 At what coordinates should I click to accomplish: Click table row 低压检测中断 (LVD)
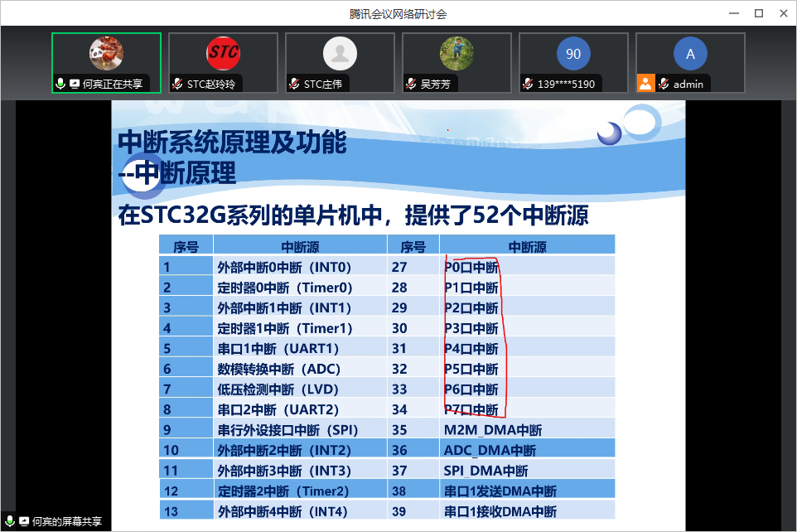coord(273,389)
